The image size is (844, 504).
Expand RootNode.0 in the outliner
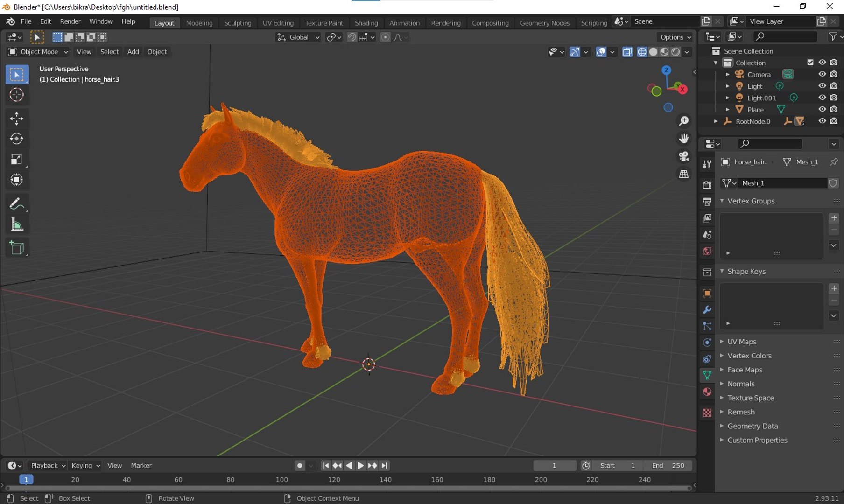coord(716,121)
